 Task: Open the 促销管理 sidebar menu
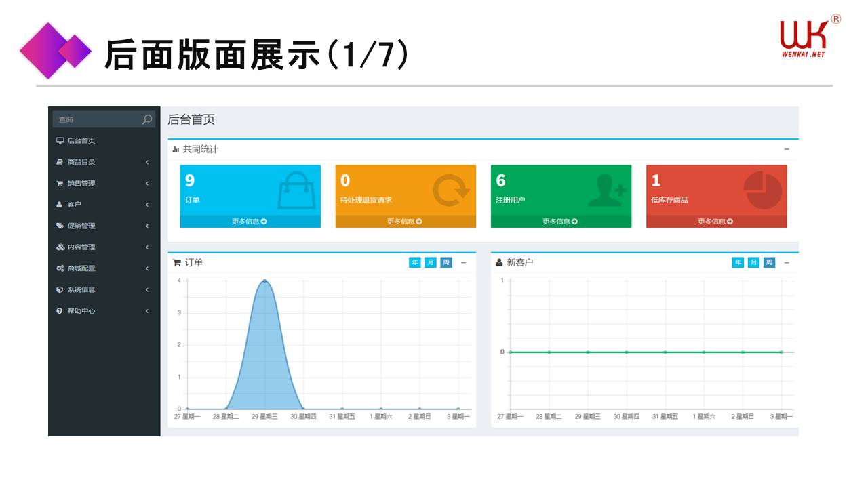point(104,226)
